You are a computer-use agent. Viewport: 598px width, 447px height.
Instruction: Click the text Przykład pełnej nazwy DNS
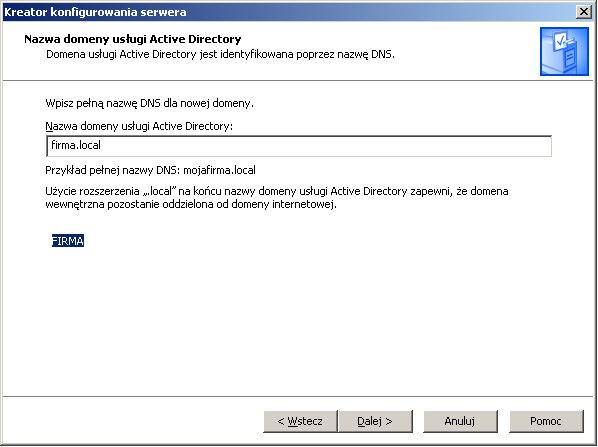click(113, 170)
